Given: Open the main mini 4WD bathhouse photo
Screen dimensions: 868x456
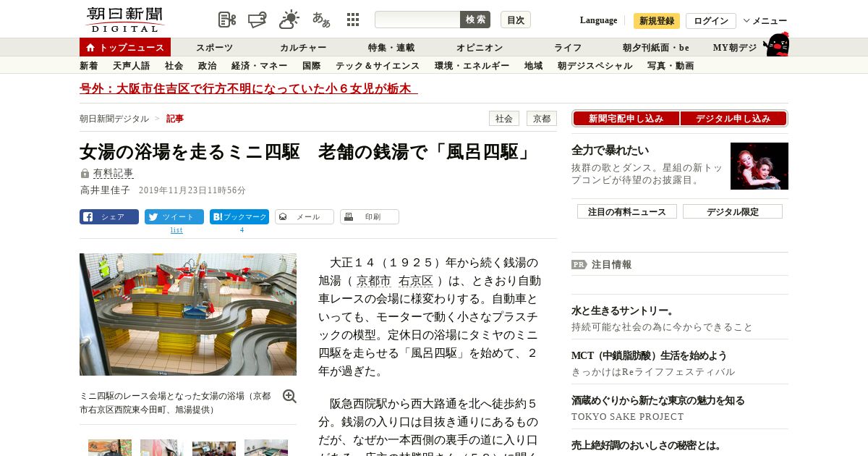Looking at the screenshot, I should point(188,314).
